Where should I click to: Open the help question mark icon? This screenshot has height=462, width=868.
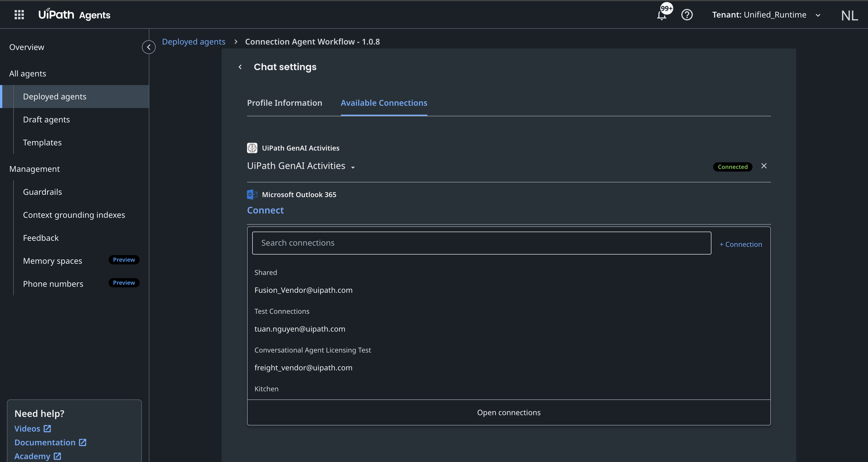coord(687,15)
